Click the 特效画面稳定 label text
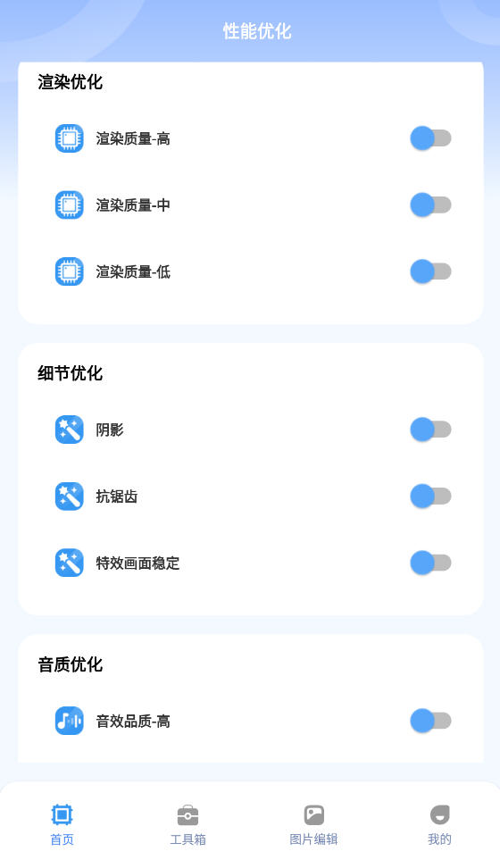The image size is (500, 868). (x=137, y=563)
